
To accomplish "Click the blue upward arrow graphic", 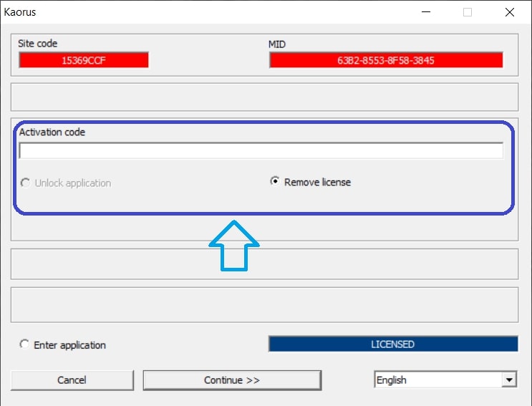I will [x=234, y=246].
